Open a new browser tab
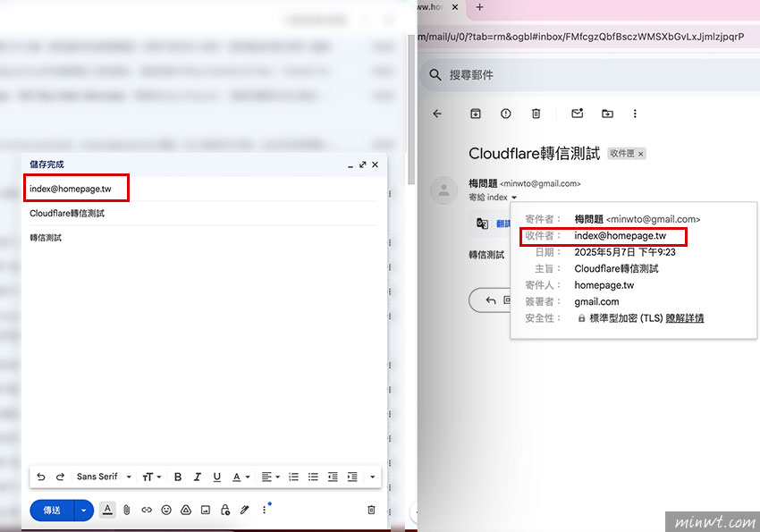The image size is (760, 532). coord(479,7)
